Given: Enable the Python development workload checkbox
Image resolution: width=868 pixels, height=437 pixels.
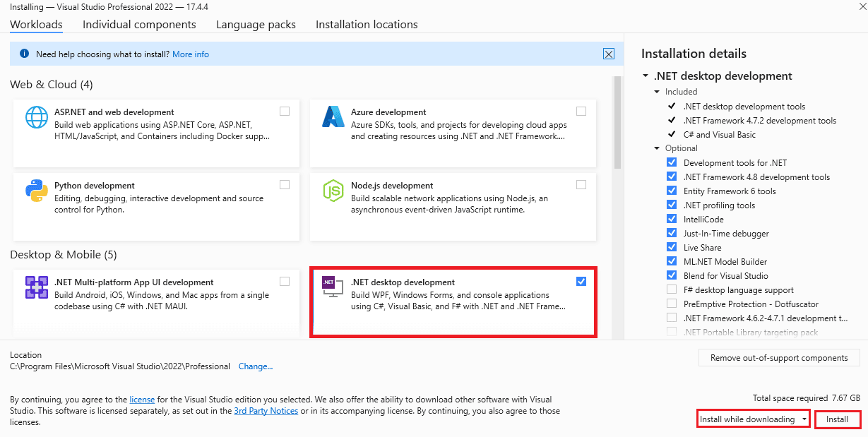Looking at the screenshot, I should [x=285, y=184].
